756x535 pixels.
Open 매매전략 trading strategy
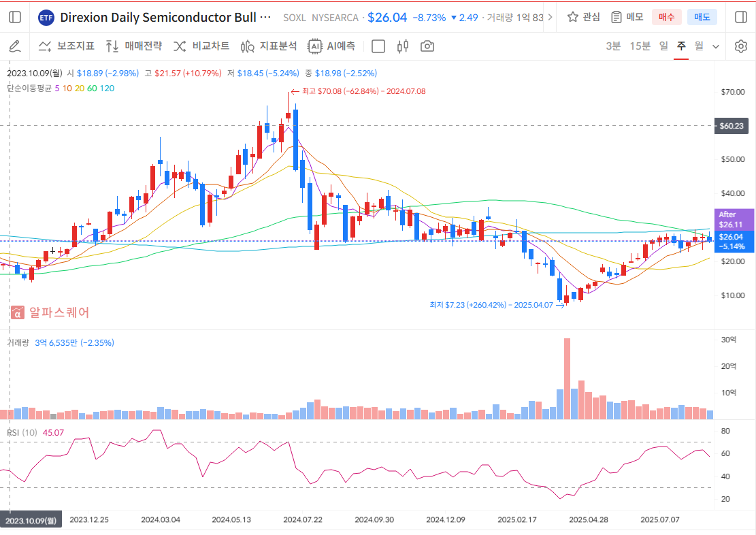[134, 46]
